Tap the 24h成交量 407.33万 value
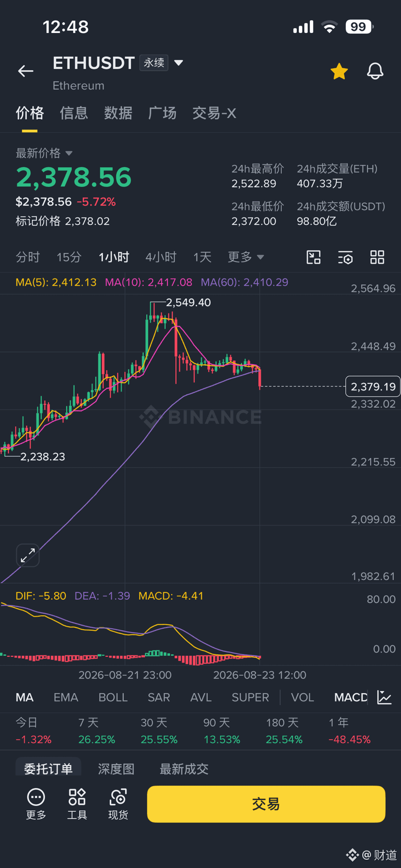 [x=320, y=184]
